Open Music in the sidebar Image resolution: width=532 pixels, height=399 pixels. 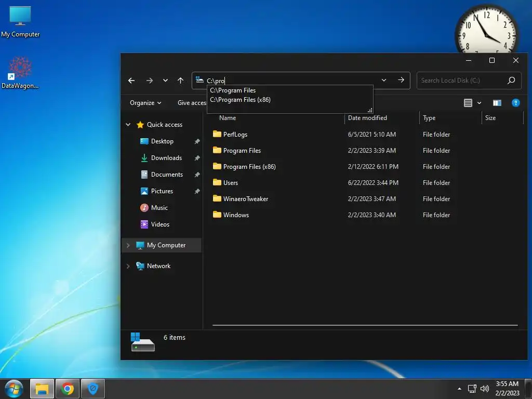pyautogui.click(x=159, y=208)
